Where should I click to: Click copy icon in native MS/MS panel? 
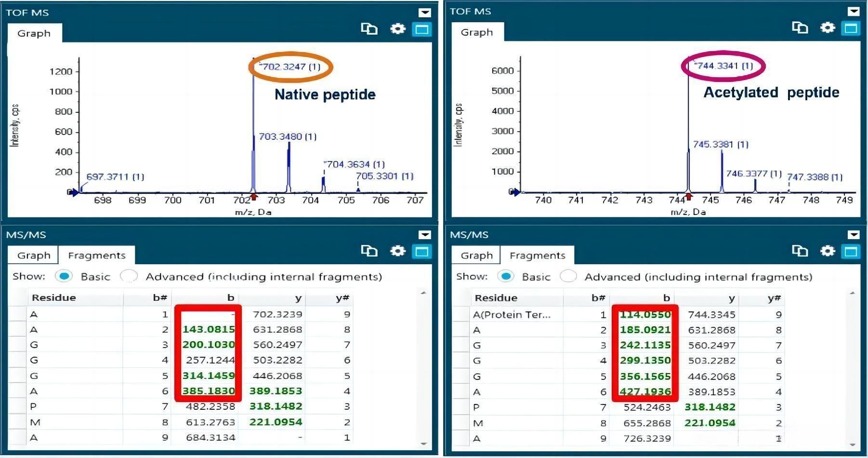pos(369,251)
